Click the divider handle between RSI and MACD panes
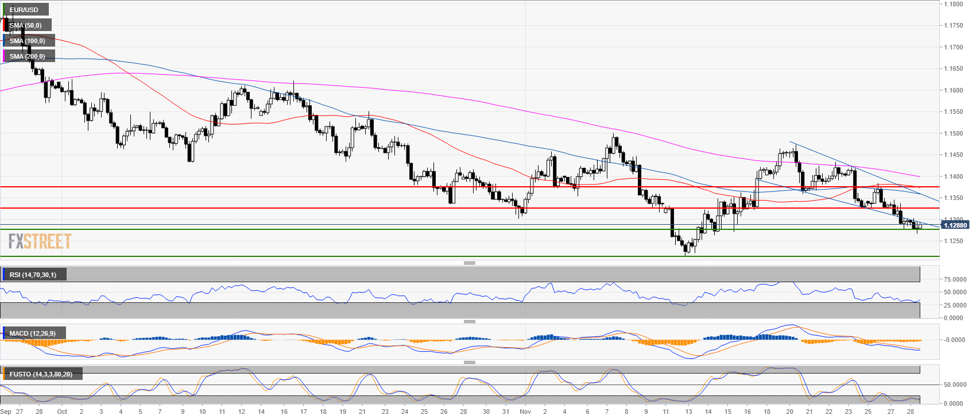This screenshot has width=980, height=419. point(469,321)
